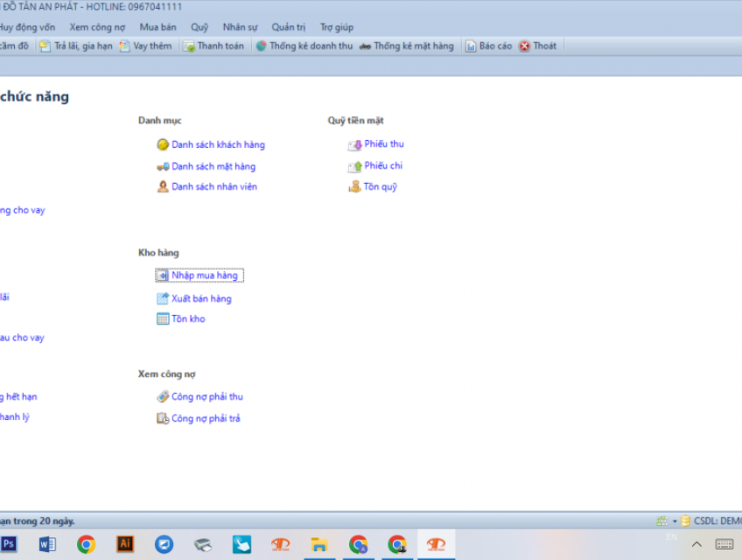Click Thanh toán in the toolbar
This screenshot has height=560, width=742.
pyautogui.click(x=213, y=46)
